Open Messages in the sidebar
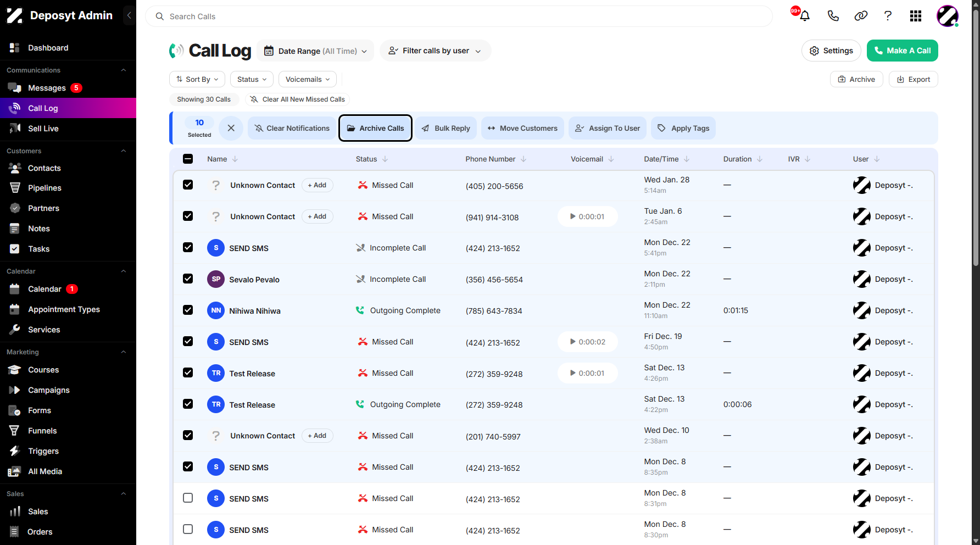 pyautogui.click(x=68, y=88)
